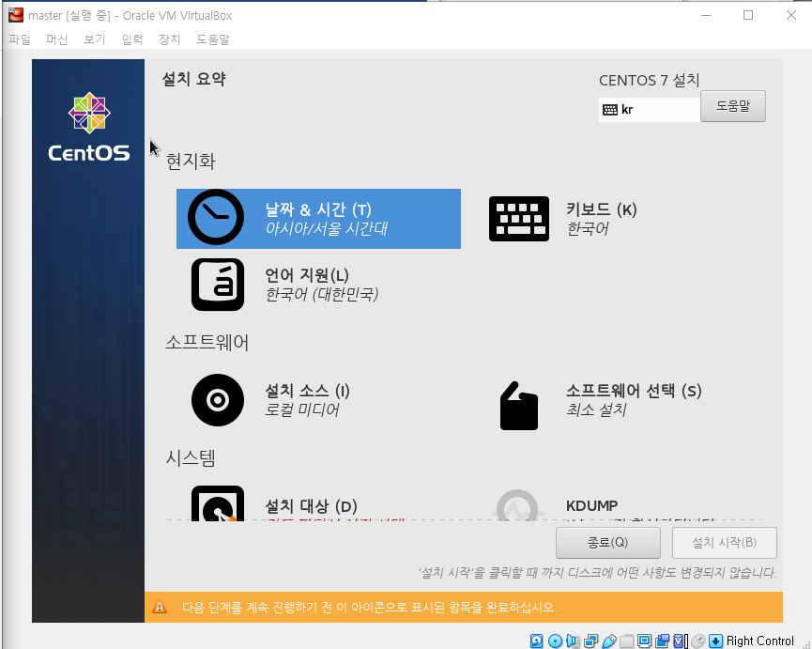Open the 소프트웨어 선택 (S) package icon
This screenshot has height=649, width=812.
click(519, 406)
